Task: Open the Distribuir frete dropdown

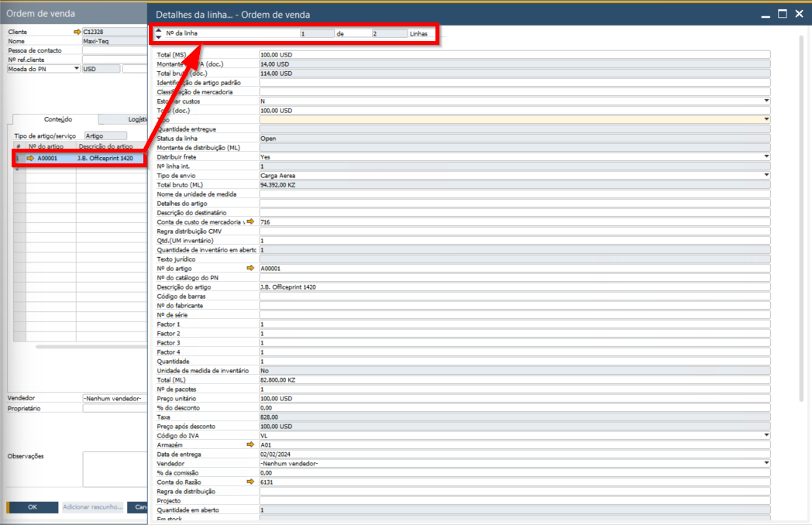Action: point(766,156)
